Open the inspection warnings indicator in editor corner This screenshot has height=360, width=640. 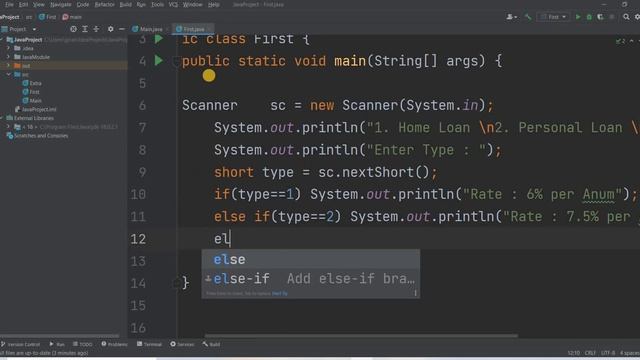pyautogui.click(x=620, y=41)
